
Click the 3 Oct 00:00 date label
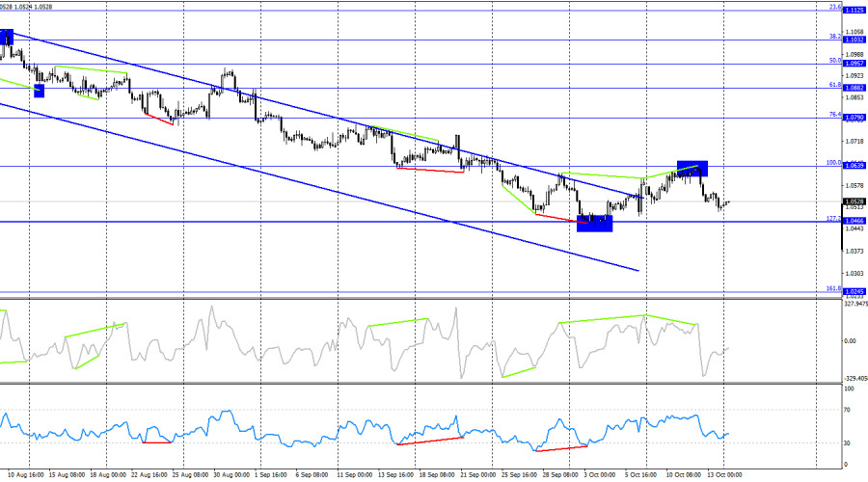(600, 475)
